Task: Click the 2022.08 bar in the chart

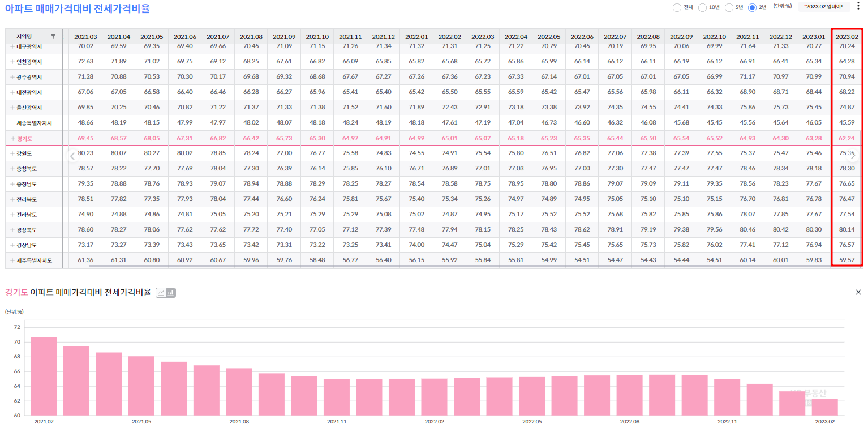Action: coord(630,395)
